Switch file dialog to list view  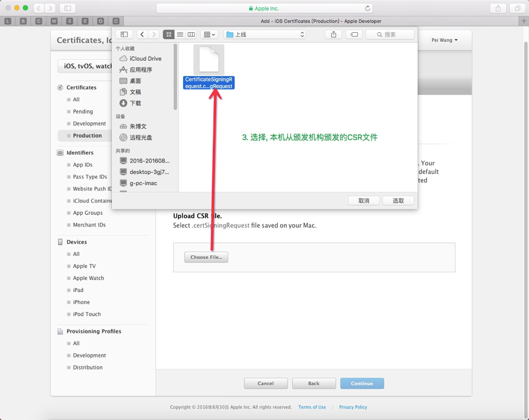180,34
